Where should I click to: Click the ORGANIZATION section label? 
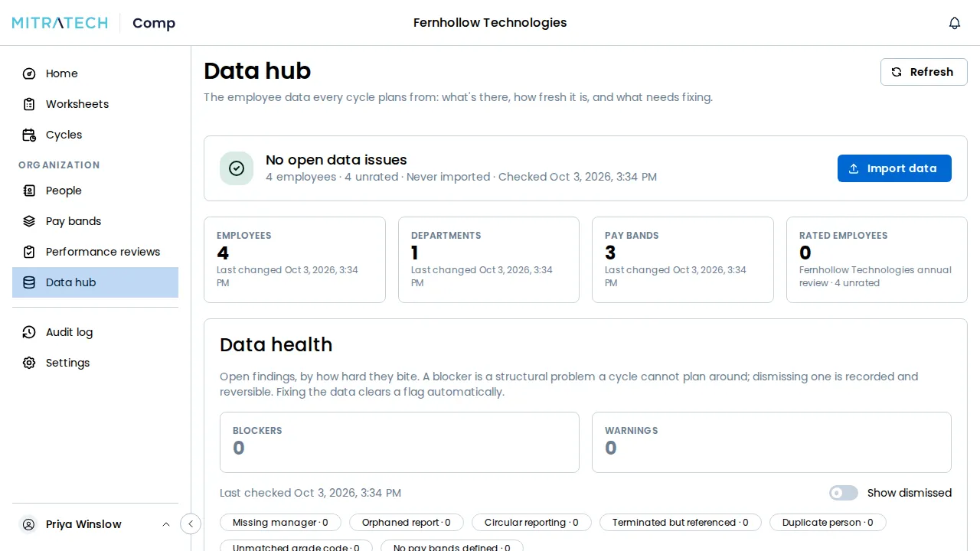click(59, 165)
